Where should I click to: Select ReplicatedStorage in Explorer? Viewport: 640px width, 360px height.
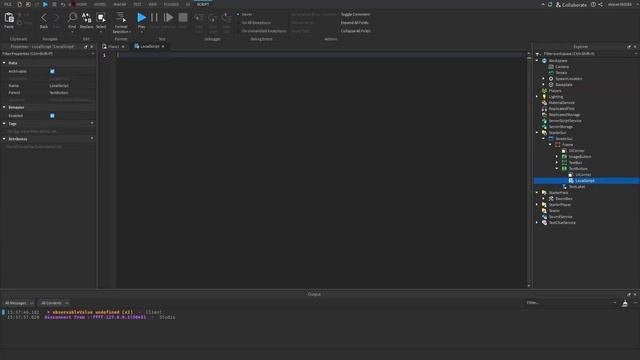point(564,115)
